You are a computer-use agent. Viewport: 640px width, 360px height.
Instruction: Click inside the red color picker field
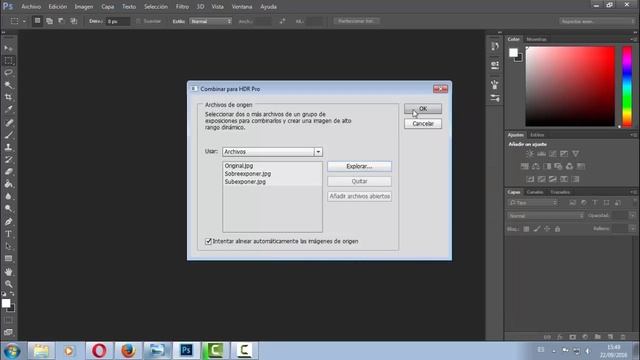pyautogui.click(x=570, y=86)
